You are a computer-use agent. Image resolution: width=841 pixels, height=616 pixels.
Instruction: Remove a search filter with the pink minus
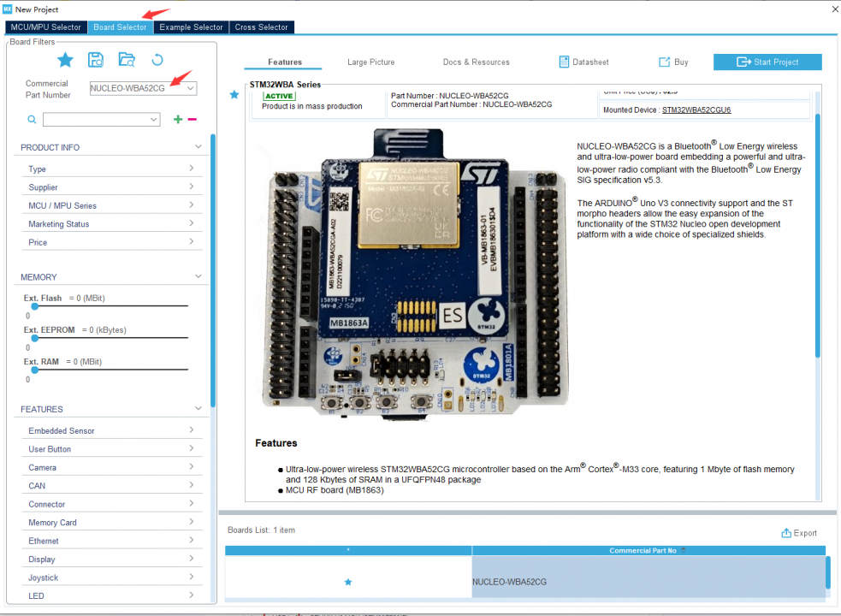[x=192, y=119]
